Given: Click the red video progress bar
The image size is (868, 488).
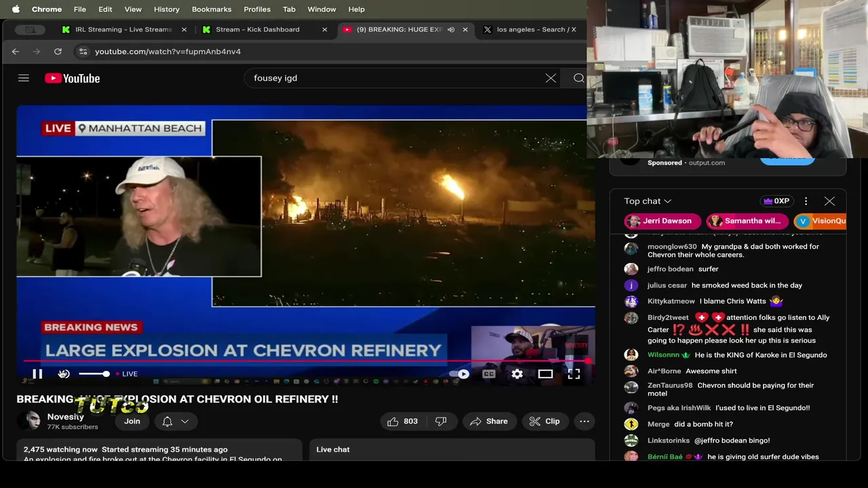Looking at the screenshot, I should [x=305, y=361].
